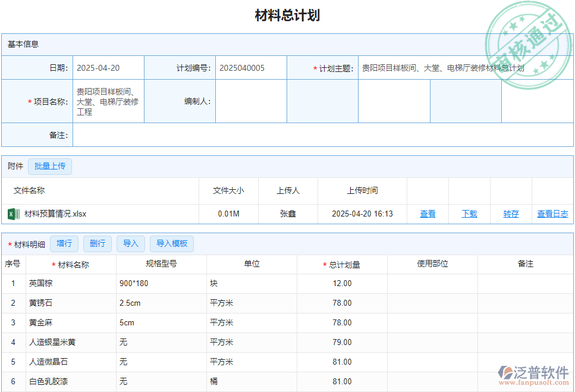This screenshot has height=392, width=575.
Task: Click 删行 to delete a row
Action: click(x=97, y=244)
